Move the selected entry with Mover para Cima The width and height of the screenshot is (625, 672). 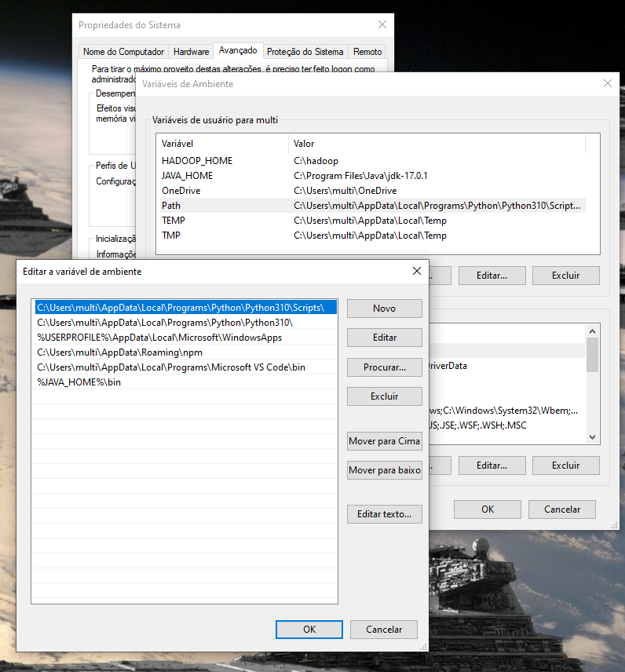click(385, 441)
